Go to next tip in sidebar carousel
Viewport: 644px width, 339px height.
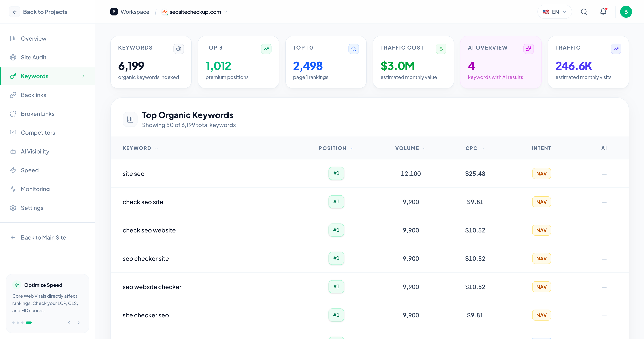pos(78,322)
